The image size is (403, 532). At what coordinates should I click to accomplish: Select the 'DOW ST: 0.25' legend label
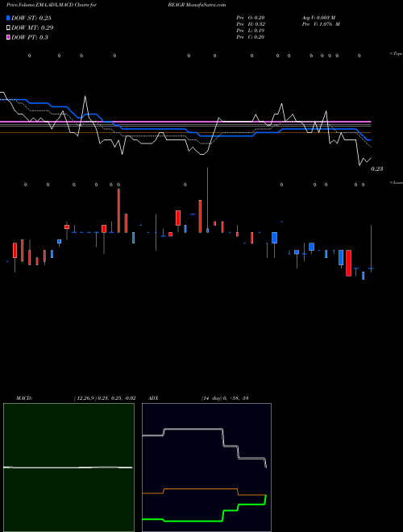click(x=31, y=18)
